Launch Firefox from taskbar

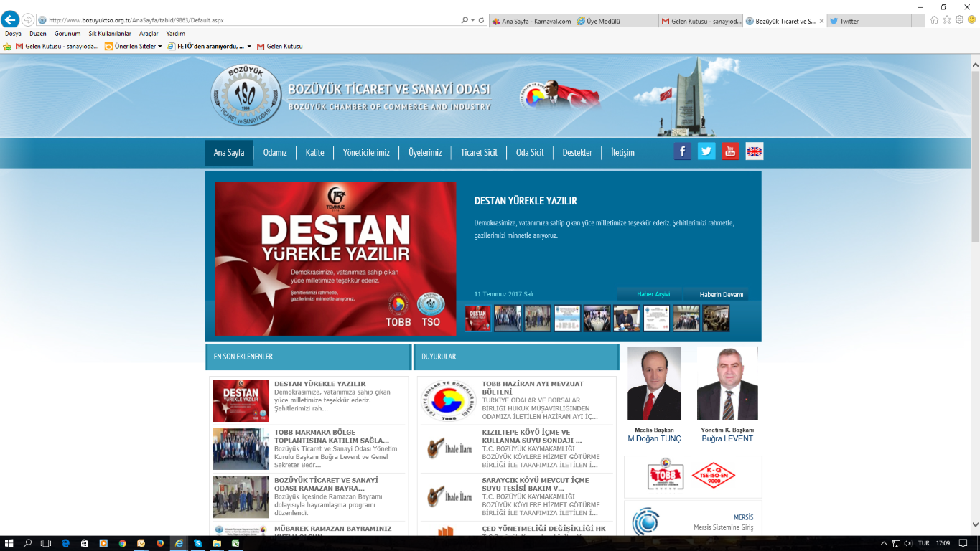pos(159,543)
